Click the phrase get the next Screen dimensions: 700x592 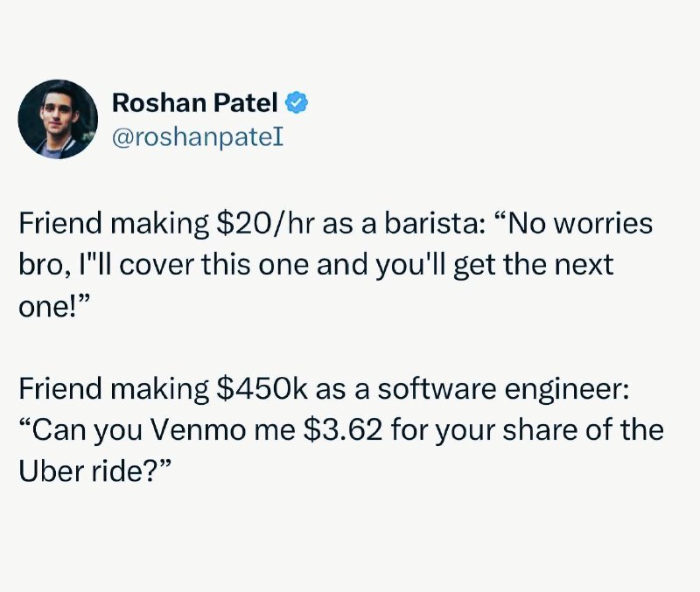coord(534,266)
